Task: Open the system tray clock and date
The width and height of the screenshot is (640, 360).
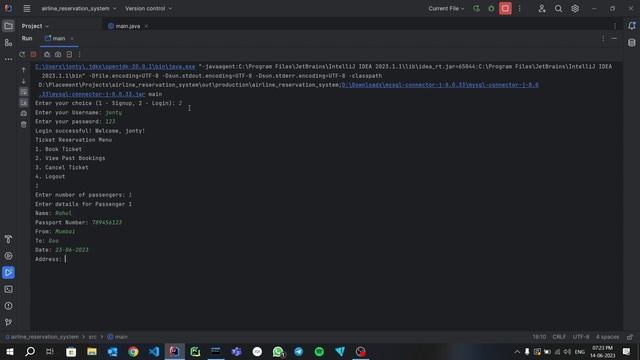Action: point(602,351)
